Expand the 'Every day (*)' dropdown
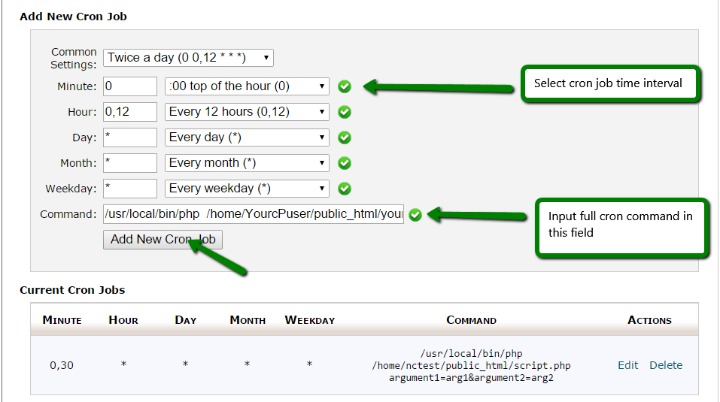Viewport: 720px width, 402px height. point(247,137)
